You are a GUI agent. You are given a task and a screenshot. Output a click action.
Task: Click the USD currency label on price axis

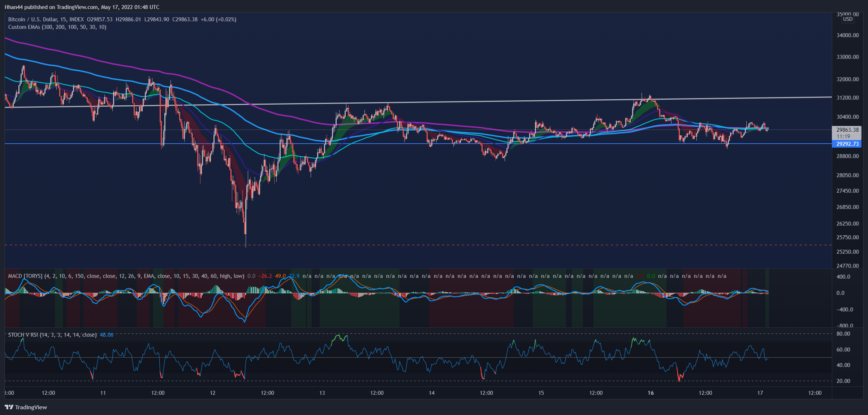click(848, 19)
